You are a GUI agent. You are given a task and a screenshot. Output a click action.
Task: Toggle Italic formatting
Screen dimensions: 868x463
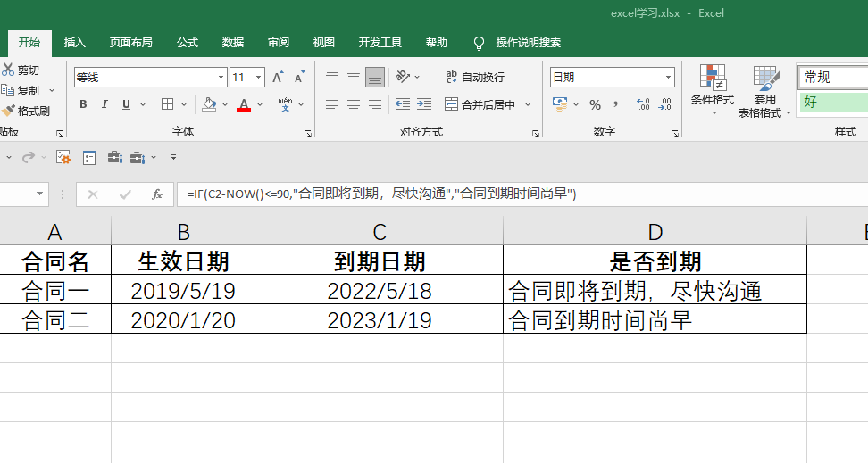pos(104,104)
